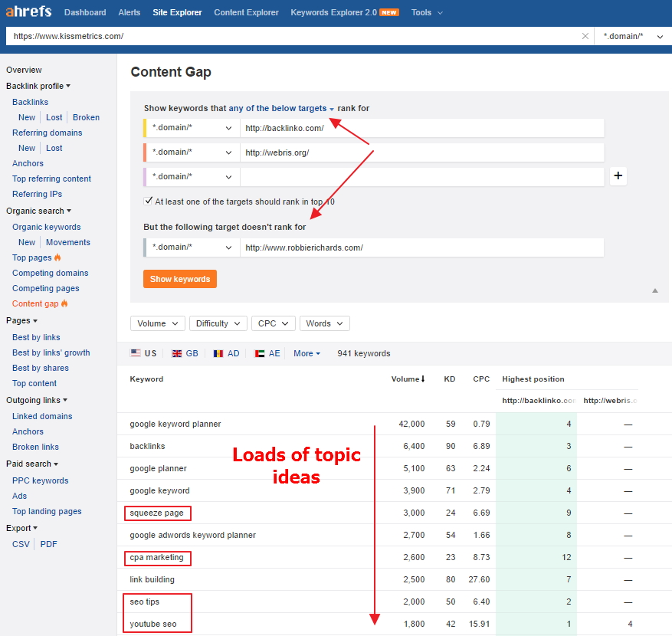Open the Competing domains report
The width and height of the screenshot is (672, 636).
[50, 273]
